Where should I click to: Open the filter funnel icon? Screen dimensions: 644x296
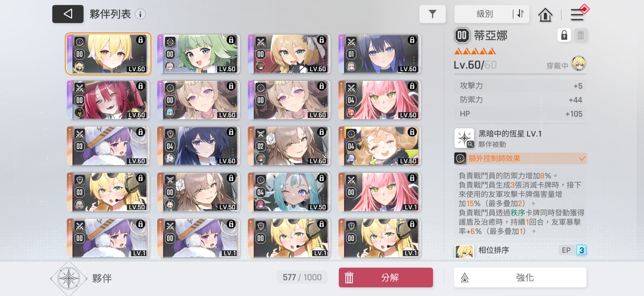point(432,14)
